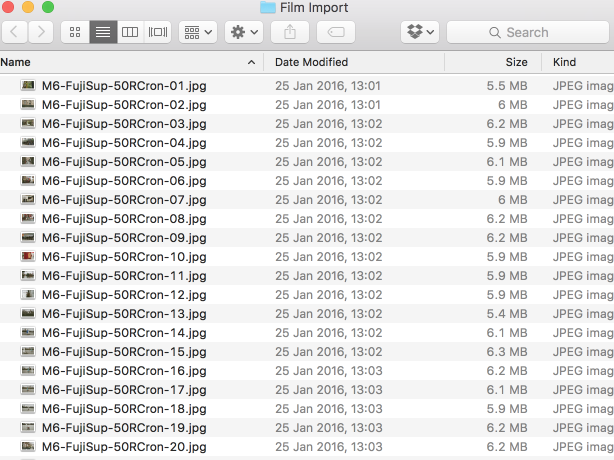This screenshot has height=460, width=614.
Task: Click thumbnail icon of M6-FujiSup-50RCron-13.jpg
Action: (x=28, y=313)
